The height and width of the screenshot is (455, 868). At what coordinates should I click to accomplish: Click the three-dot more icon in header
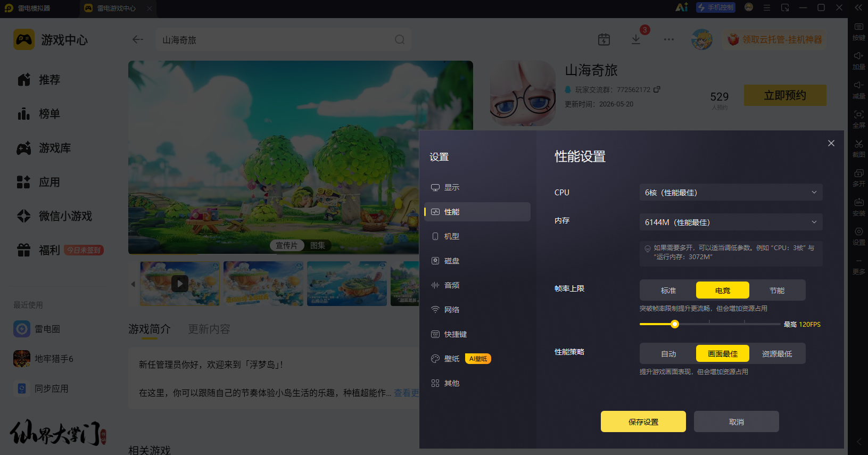coord(669,39)
